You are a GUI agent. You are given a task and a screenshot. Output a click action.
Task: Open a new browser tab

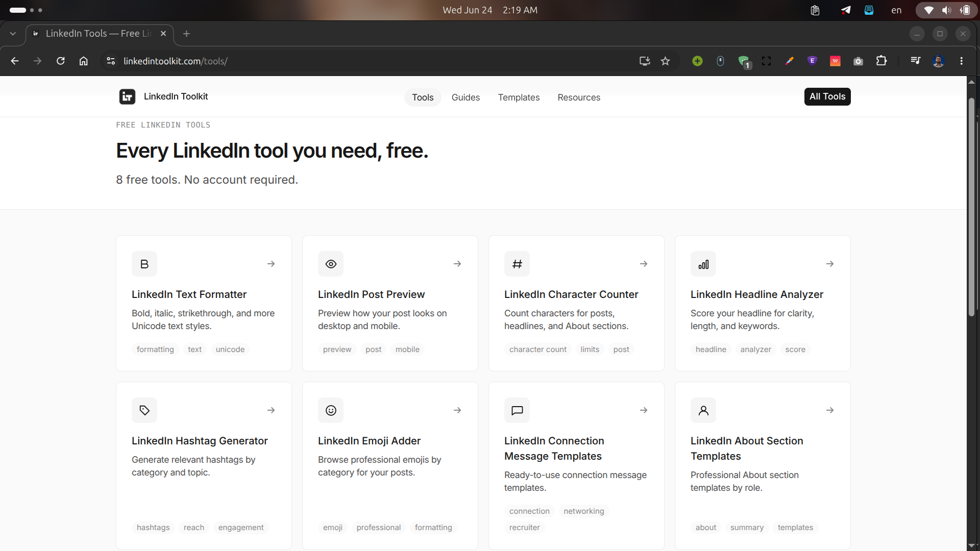point(186,34)
